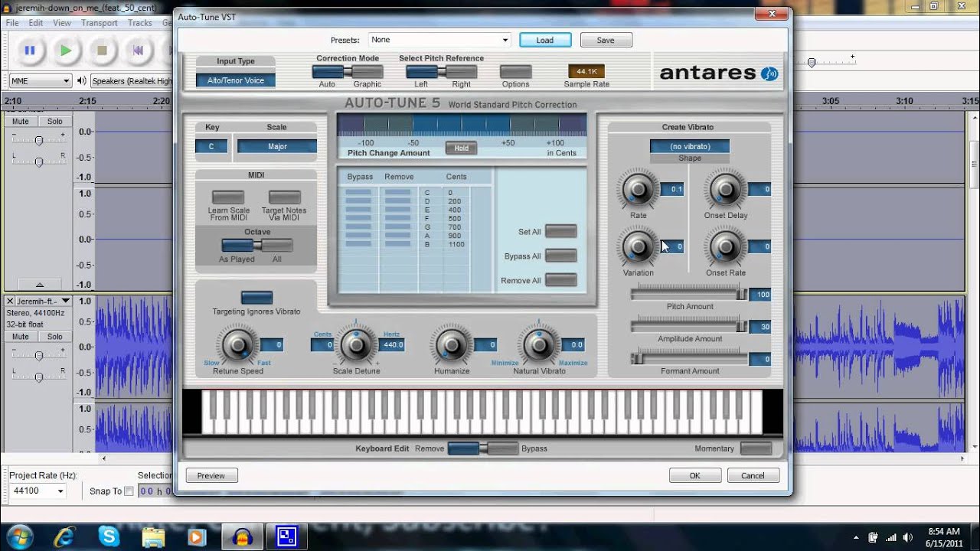Click the Save preset button

click(606, 40)
